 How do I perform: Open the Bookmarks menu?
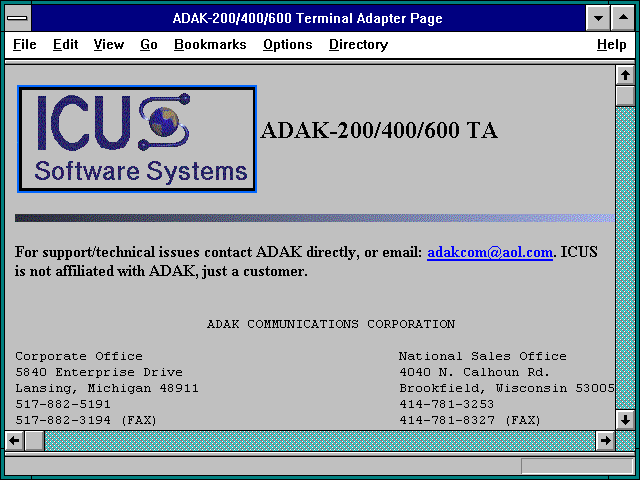coord(210,44)
